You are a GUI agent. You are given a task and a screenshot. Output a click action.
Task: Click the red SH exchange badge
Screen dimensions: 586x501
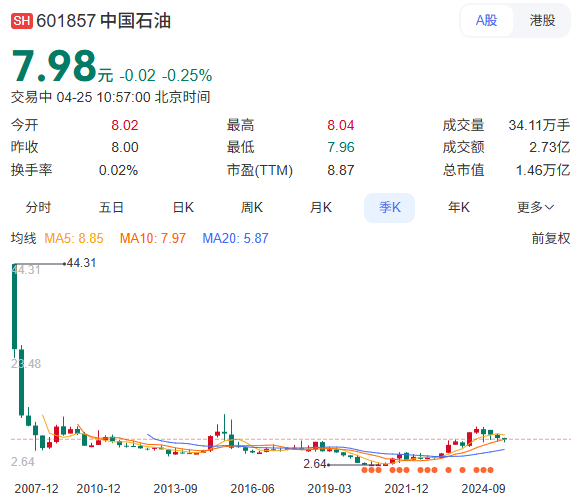[x=22, y=21]
